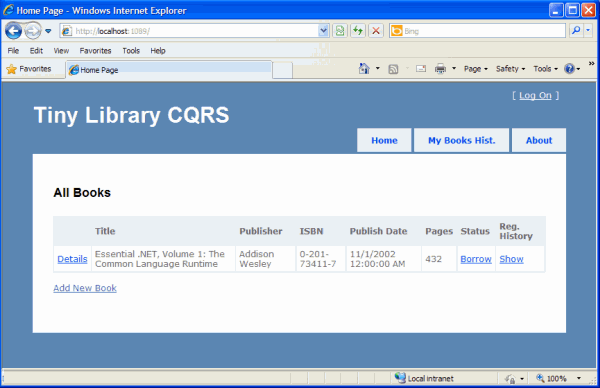Screen dimensions: 600x388
Task: Open the Tools command bar menu
Action: 546,69
